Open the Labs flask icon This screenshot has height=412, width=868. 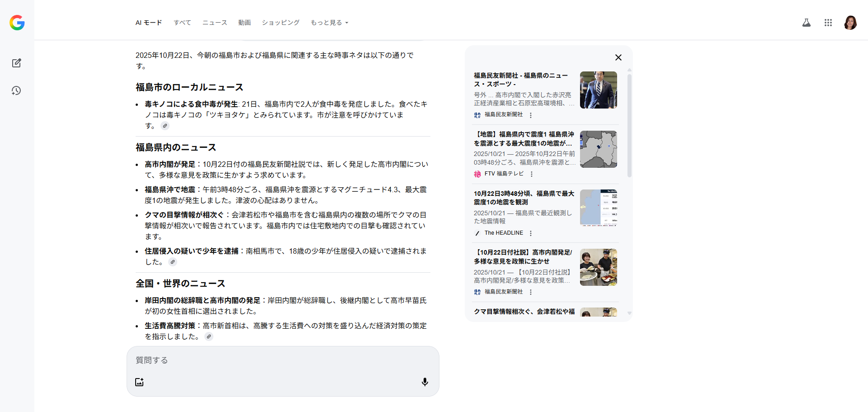click(x=806, y=23)
